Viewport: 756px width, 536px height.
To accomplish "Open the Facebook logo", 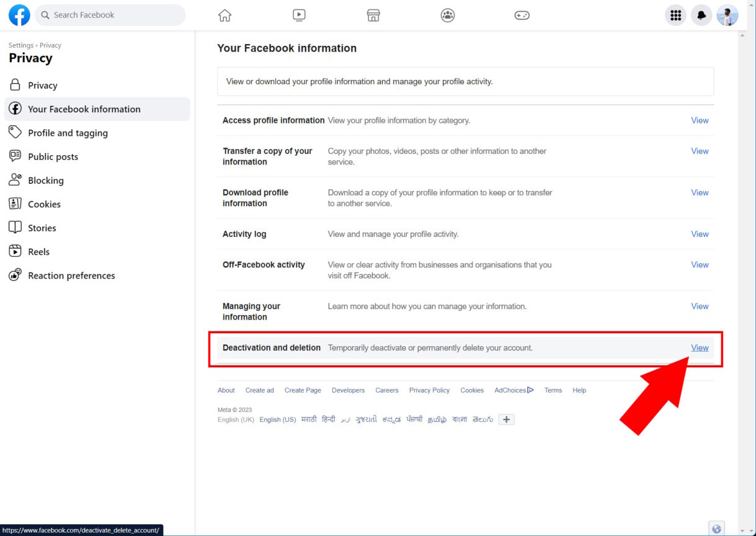I will coord(19,15).
